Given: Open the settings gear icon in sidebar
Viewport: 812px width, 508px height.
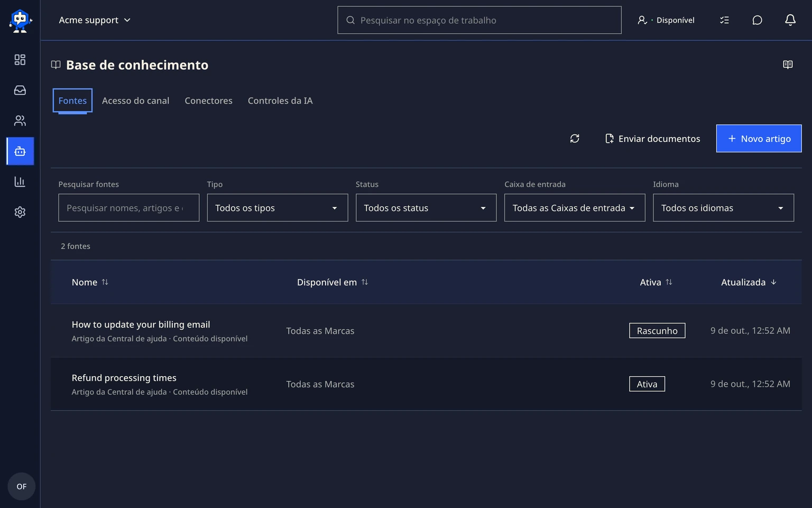Looking at the screenshot, I should coord(20,212).
